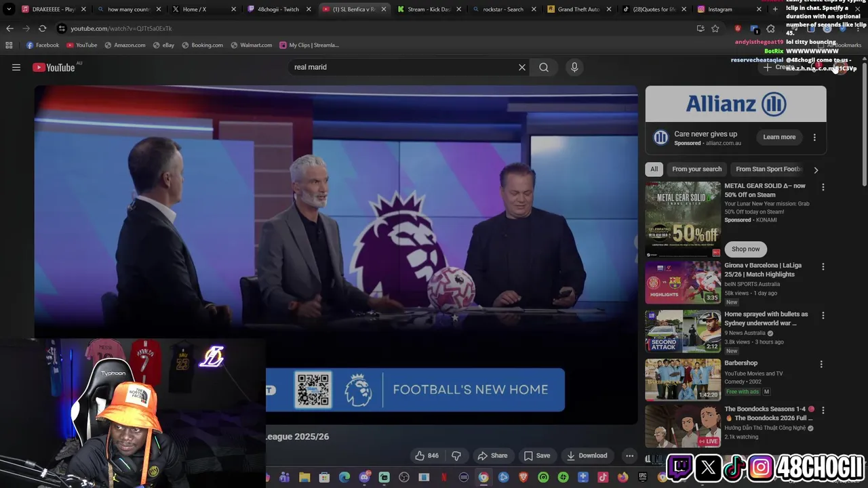The height and width of the screenshot is (488, 868).
Task: Open more actions under the video
Action: pos(630,455)
